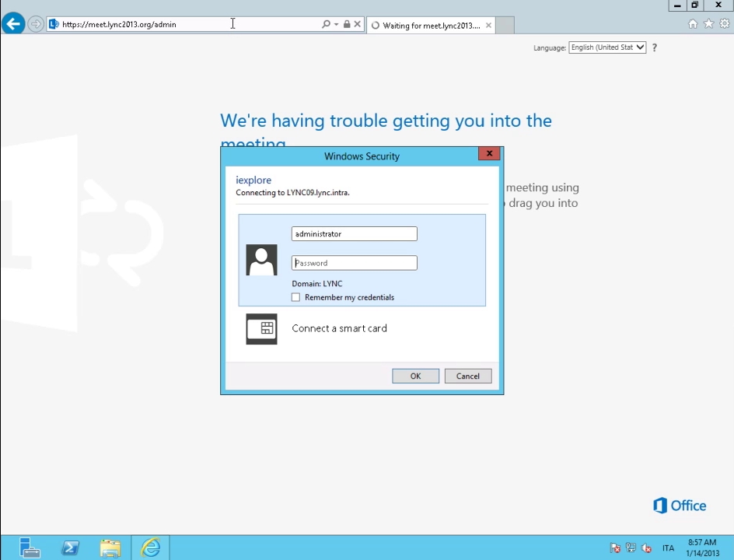Click the Office logo on the page
This screenshot has width=734, height=560.
pyautogui.click(x=680, y=506)
